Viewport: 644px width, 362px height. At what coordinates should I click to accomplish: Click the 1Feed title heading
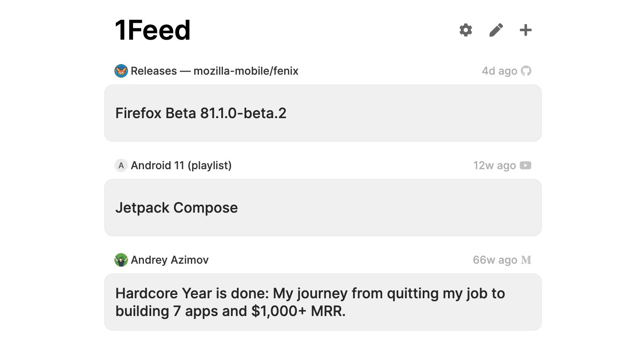(x=152, y=30)
